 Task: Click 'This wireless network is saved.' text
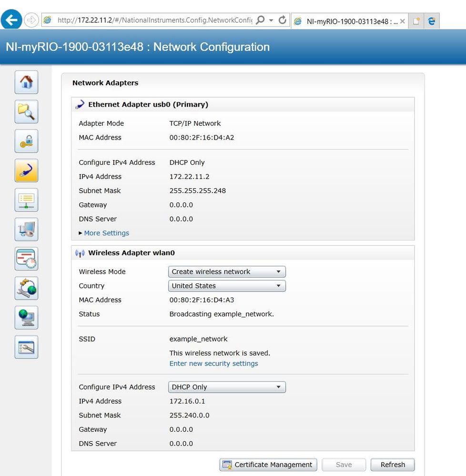220,353
